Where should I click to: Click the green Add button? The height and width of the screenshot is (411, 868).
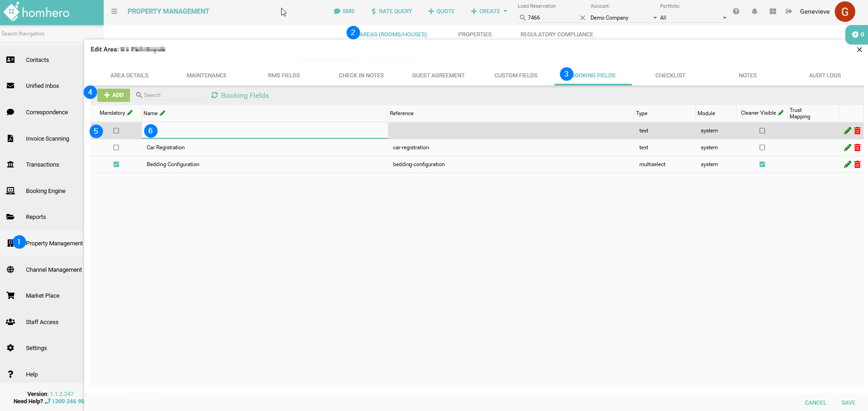tap(114, 95)
